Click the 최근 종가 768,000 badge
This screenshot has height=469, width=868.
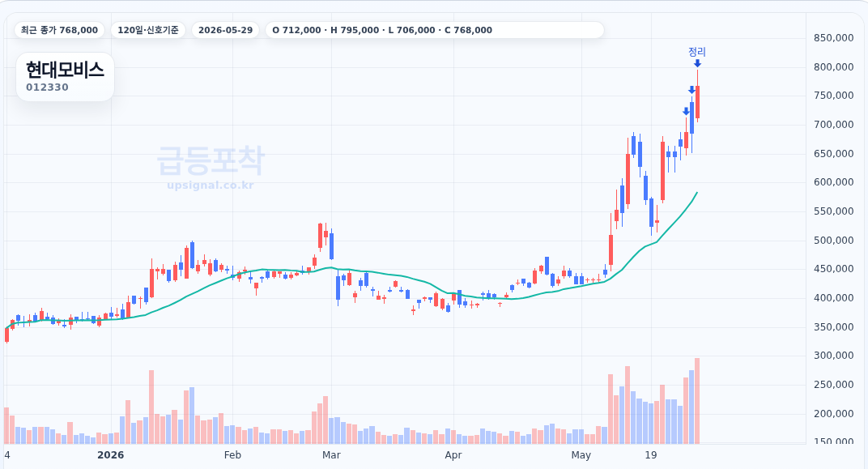[x=59, y=30]
